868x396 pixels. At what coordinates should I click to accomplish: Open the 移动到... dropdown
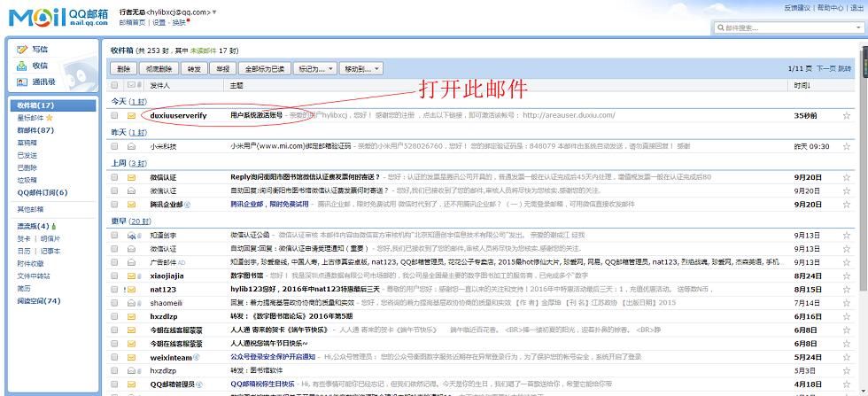tap(360, 69)
